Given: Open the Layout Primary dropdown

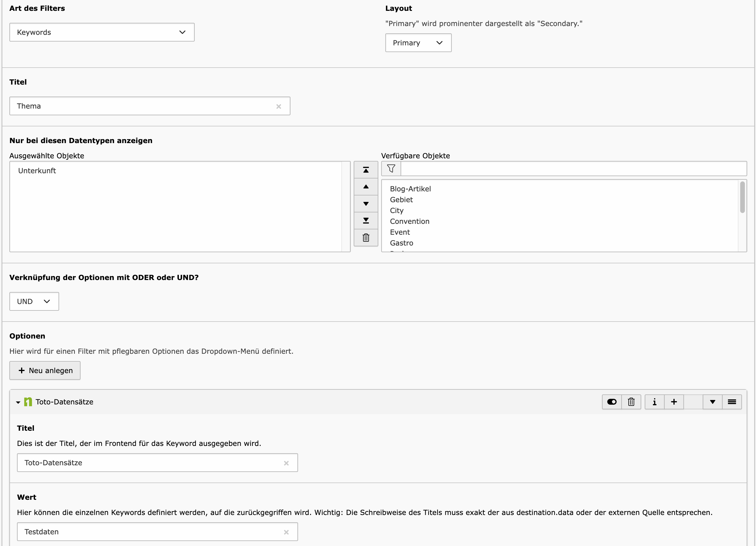Looking at the screenshot, I should point(418,43).
